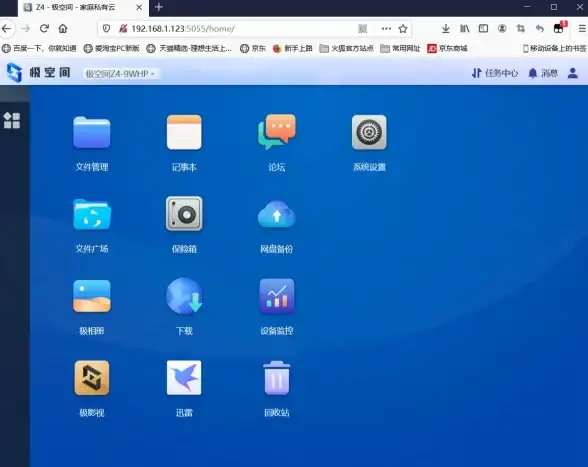
Task: Open a new browser tab
Action: (159, 7)
